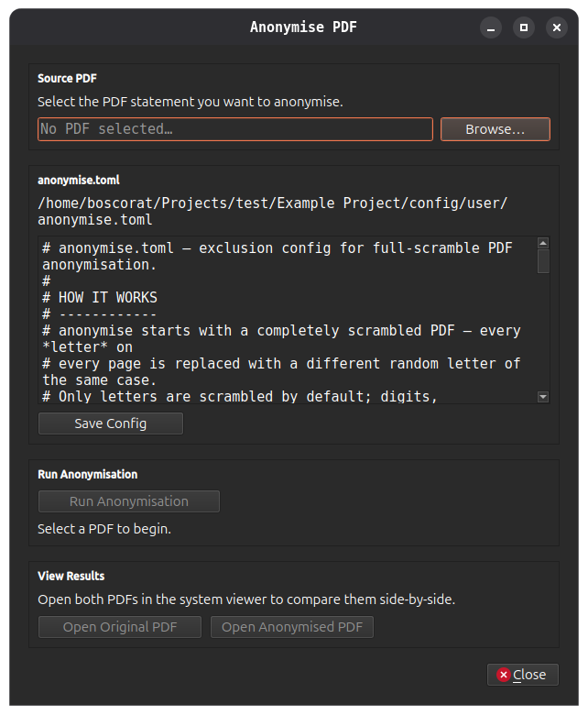Click the config editor scrollbar thumb
Image resolution: width=588 pixels, height=715 pixels.
tap(543, 261)
